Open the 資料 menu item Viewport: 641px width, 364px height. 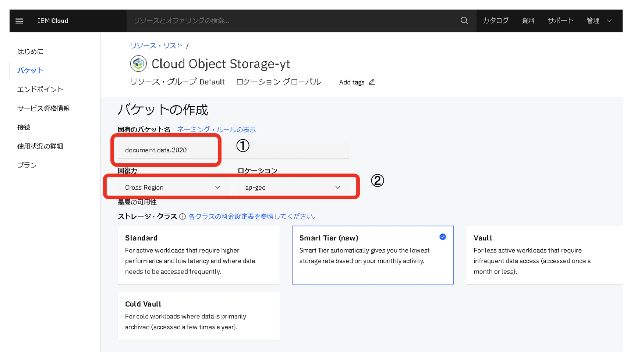pyautogui.click(x=528, y=21)
